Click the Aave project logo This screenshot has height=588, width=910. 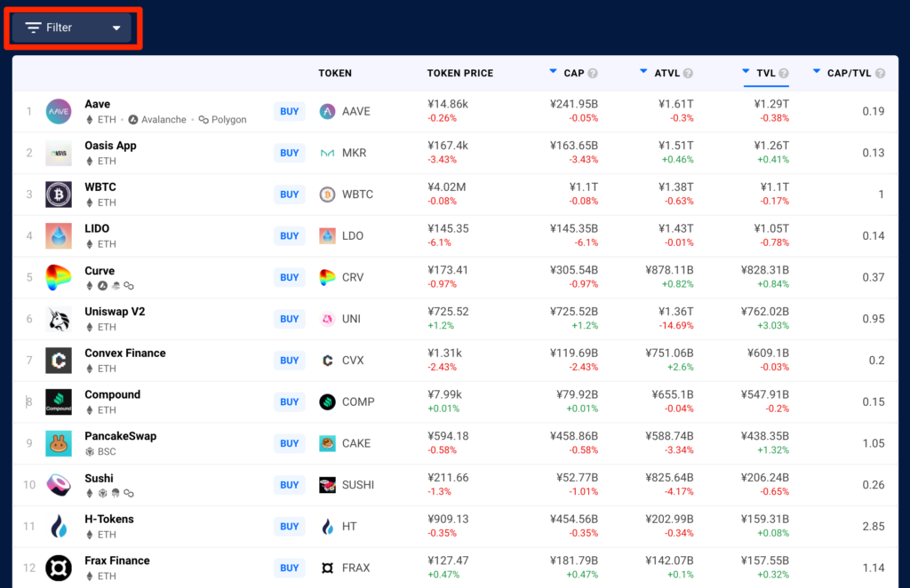[x=59, y=111]
